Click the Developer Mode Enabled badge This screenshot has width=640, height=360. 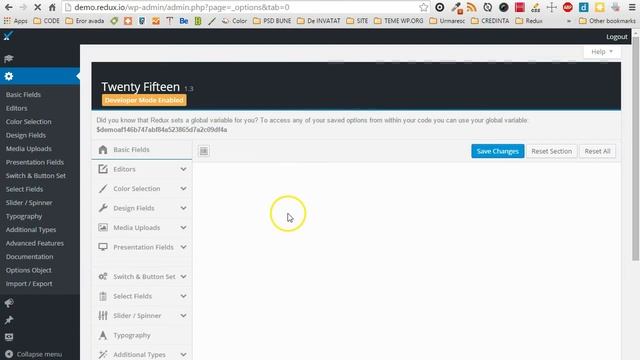(144, 100)
